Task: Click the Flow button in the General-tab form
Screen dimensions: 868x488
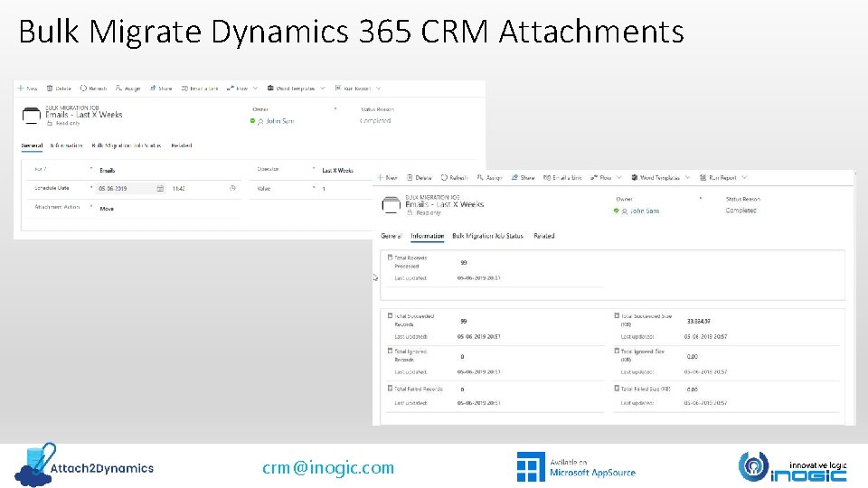Action: pyautogui.click(x=238, y=88)
